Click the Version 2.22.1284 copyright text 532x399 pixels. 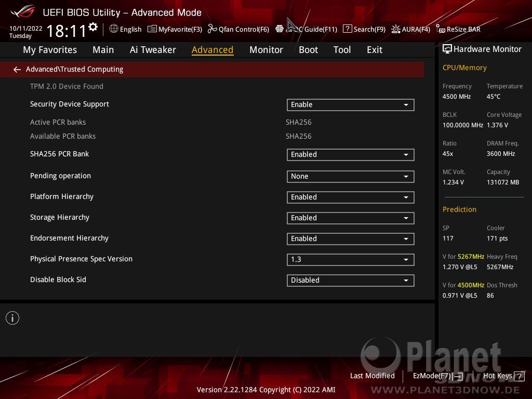pyautogui.click(x=266, y=390)
